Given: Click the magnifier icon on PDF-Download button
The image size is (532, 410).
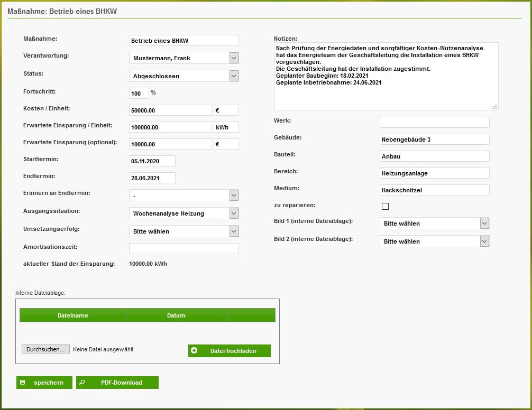Looking at the screenshot, I should tap(82, 382).
